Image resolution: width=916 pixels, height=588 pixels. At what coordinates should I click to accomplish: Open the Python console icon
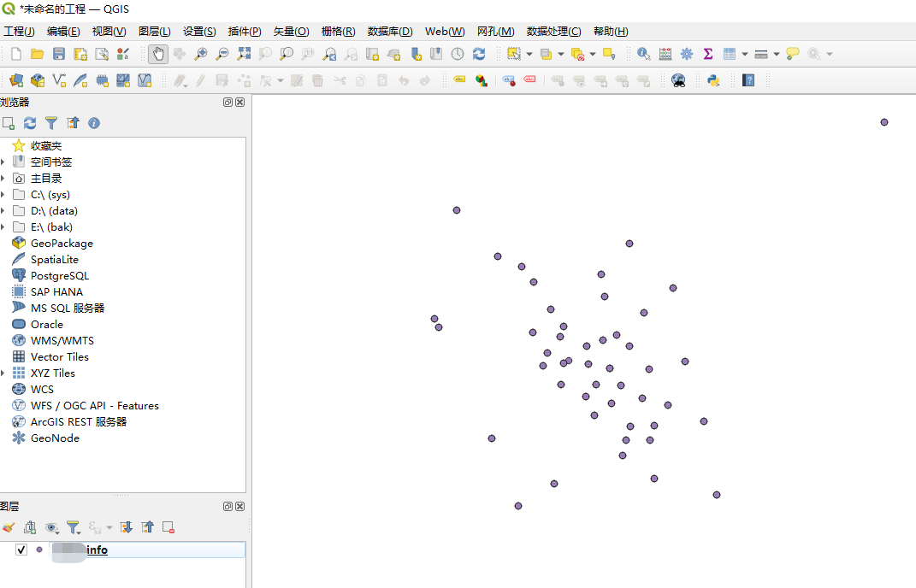click(712, 80)
